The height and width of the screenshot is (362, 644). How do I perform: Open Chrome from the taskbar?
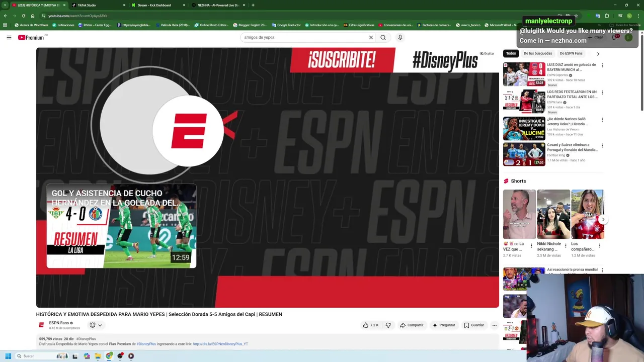(109, 356)
